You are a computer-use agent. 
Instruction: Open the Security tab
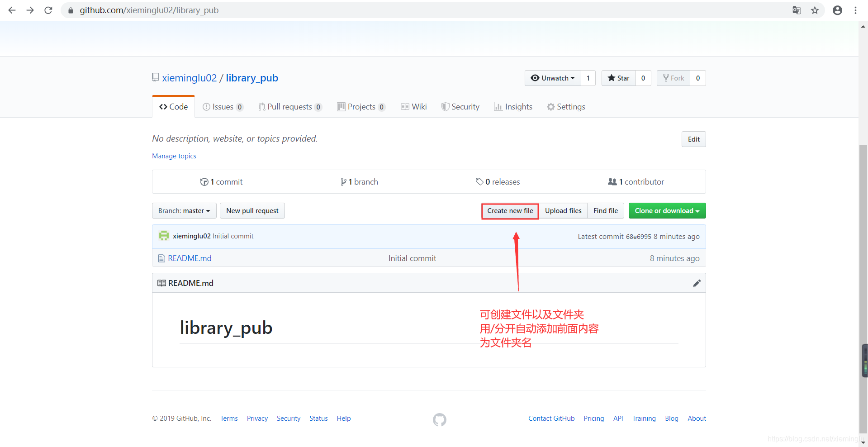[460, 107]
